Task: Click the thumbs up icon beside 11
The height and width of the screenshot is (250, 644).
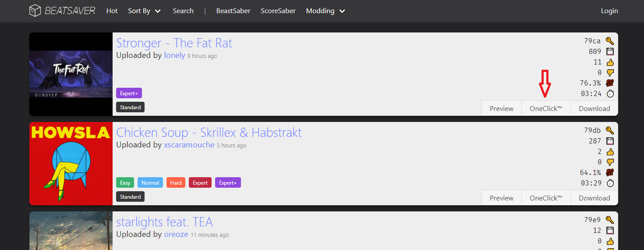Action: pyautogui.click(x=610, y=62)
